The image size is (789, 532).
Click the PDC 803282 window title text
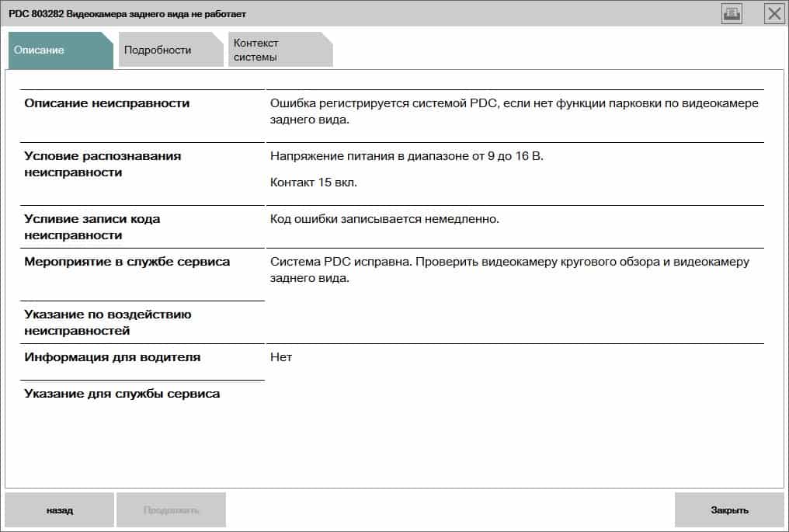(127, 14)
